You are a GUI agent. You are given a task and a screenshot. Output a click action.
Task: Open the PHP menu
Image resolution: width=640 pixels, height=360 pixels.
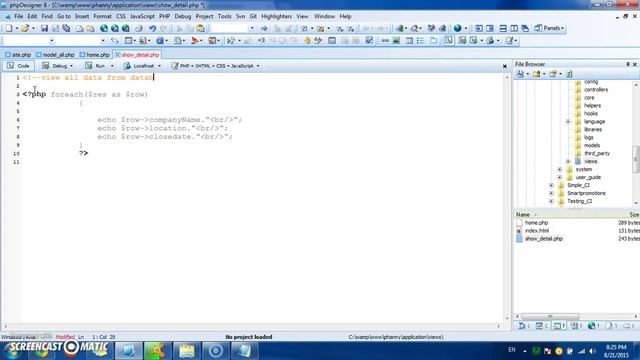pyautogui.click(x=164, y=16)
